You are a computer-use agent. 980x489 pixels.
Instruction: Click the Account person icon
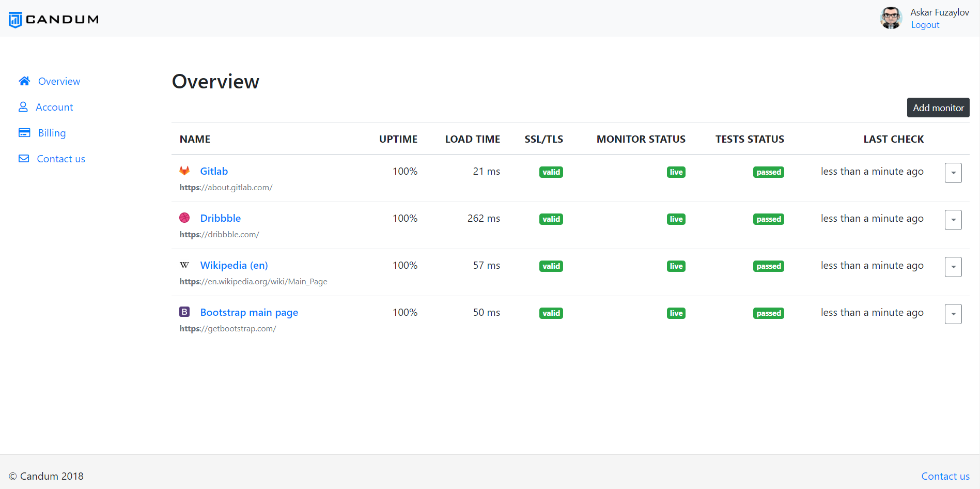[23, 107]
